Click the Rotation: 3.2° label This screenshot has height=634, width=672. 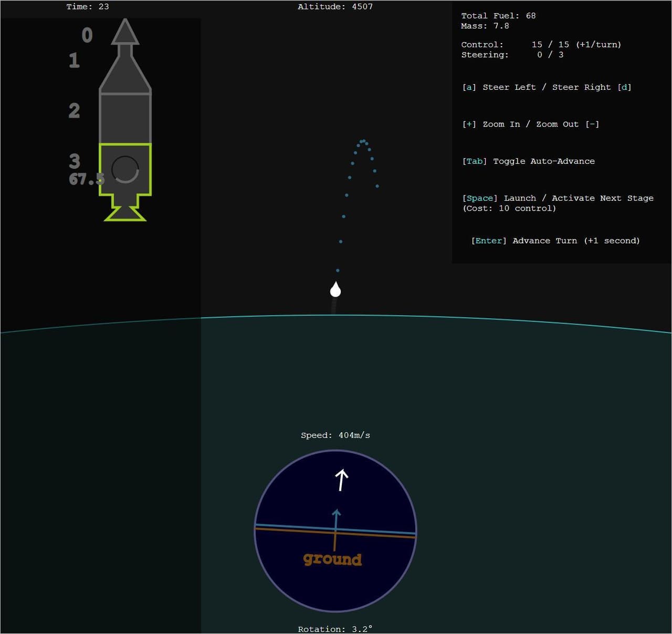[335, 629]
